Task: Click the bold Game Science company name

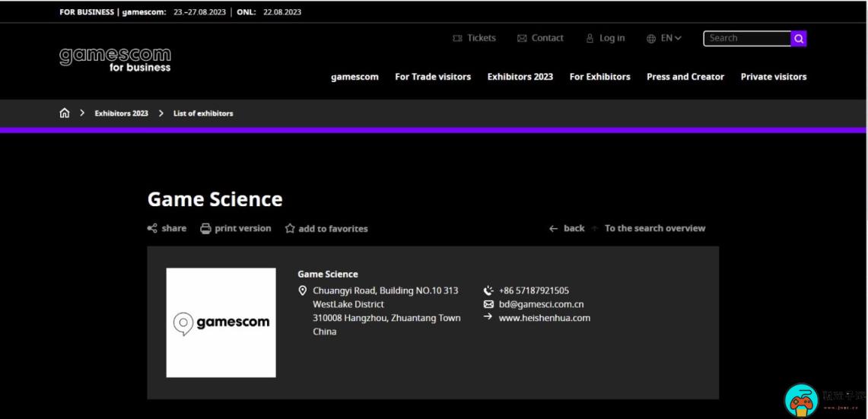Action: [328, 274]
